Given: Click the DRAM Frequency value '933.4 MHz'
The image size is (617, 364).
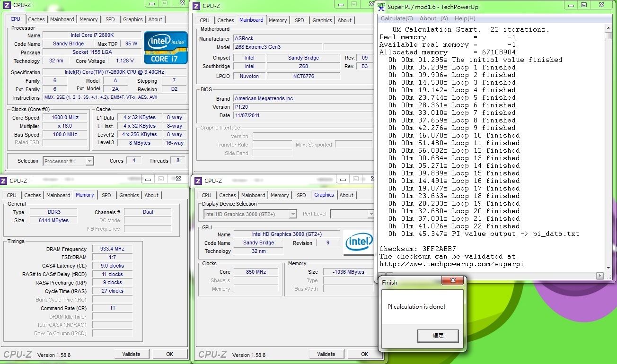Looking at the screenshot, I should pyautogui.click(x=112, y=249).
